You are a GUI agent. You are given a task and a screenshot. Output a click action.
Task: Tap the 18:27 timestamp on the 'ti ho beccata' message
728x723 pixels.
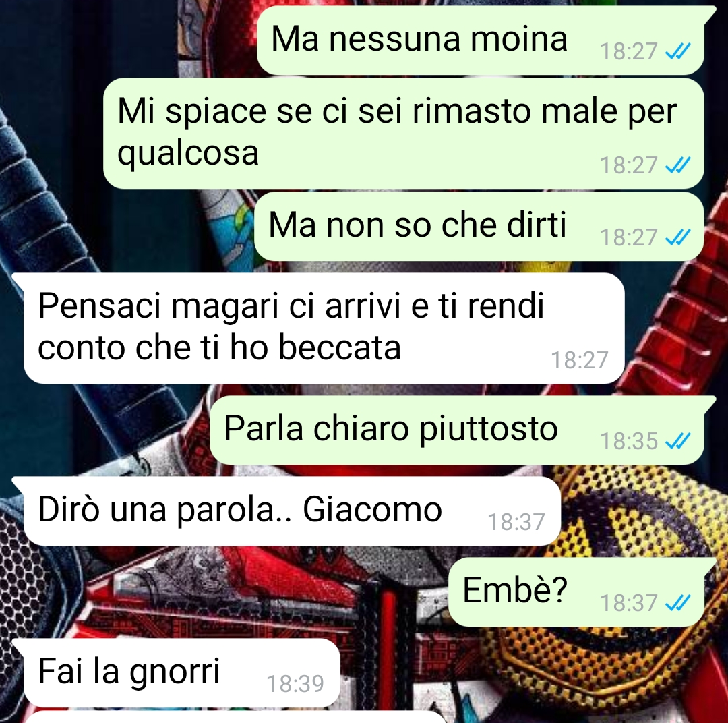click(x=579, y=360)
